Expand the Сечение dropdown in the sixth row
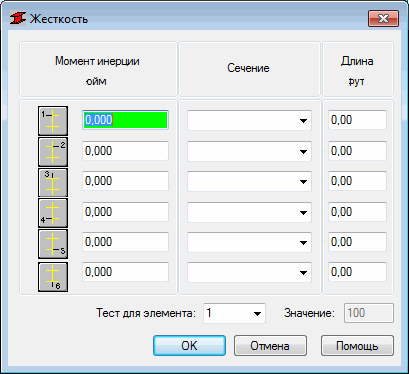The image size is (409, 374). [249, 272]
